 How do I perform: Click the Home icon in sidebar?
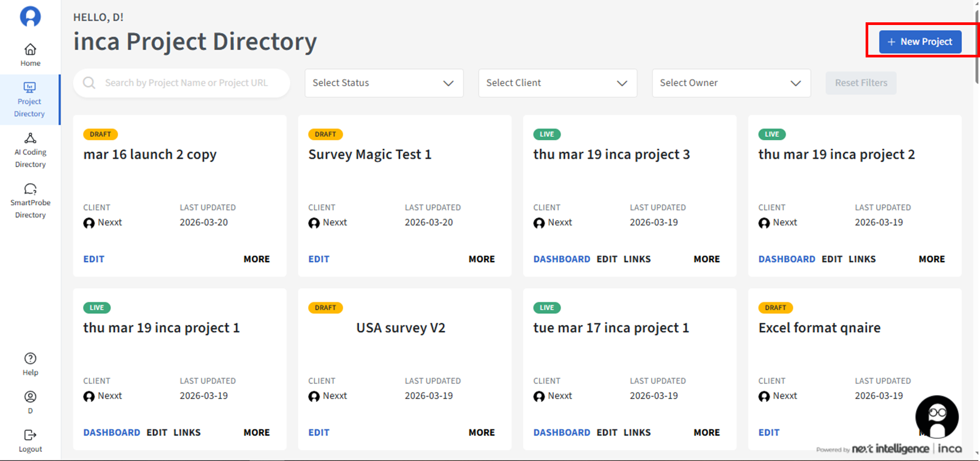pyautogui.click(x=30, y=49)
